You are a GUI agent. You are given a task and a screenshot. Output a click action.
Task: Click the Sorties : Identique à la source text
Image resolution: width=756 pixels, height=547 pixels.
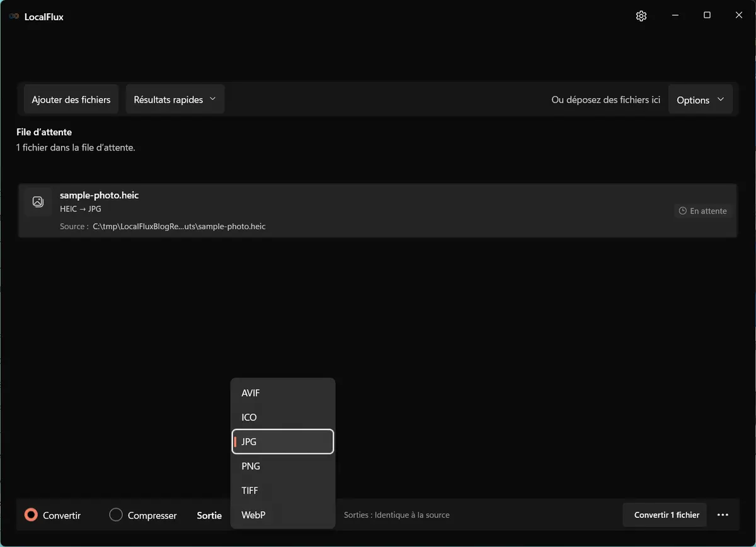pyautogui.click(x=397, y=515)
